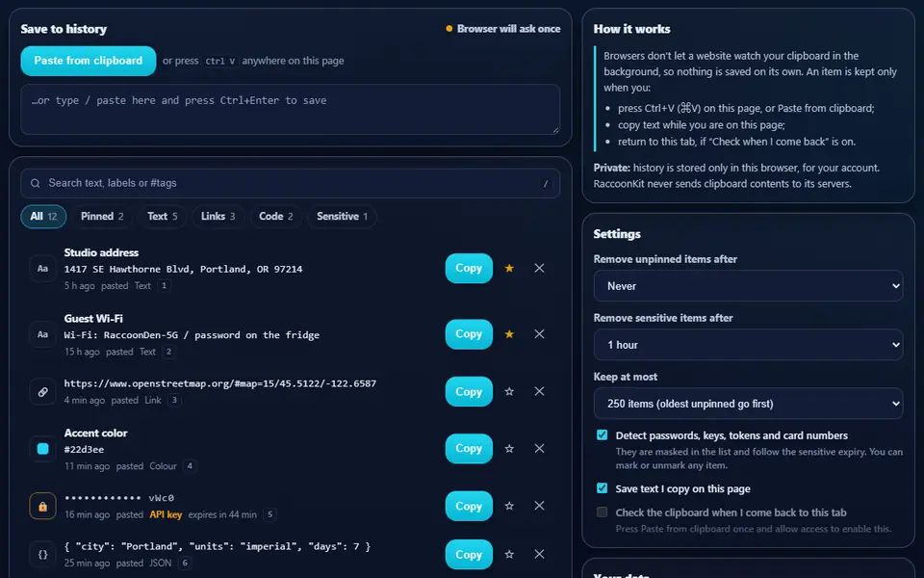The image size is (924, 578).
Task: Star the JSON city Portland item
Action: pyautogui.click(x=509, y=555)
